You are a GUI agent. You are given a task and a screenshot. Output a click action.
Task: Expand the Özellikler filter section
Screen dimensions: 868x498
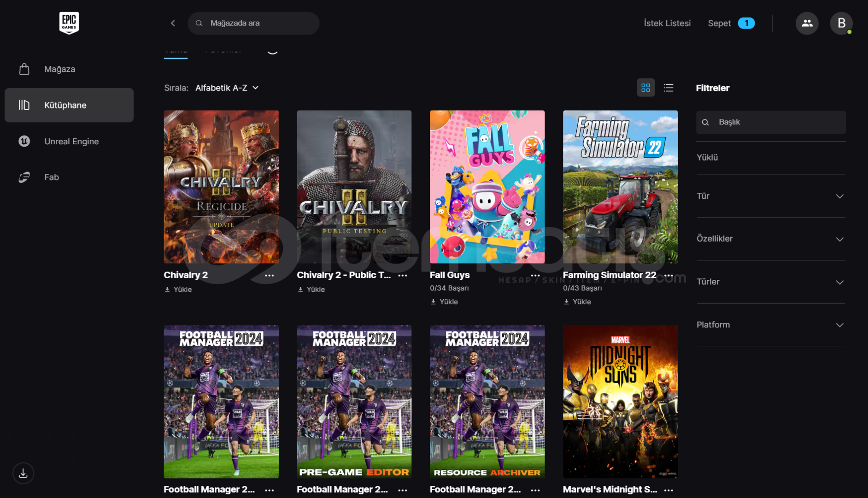[x=771, y=239]
